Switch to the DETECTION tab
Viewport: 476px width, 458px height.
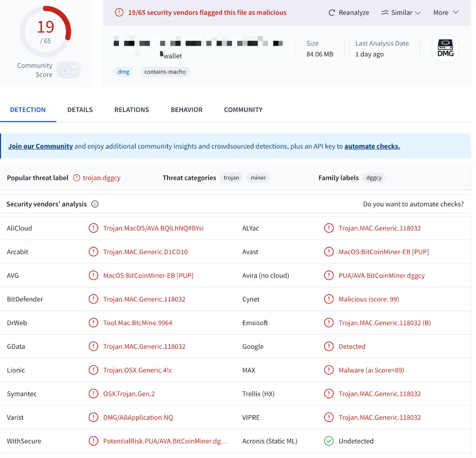tap(28, 111)
